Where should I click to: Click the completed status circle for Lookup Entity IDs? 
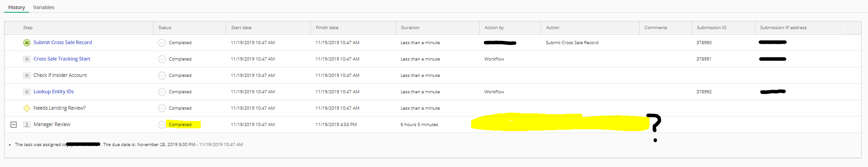[162, 92]
